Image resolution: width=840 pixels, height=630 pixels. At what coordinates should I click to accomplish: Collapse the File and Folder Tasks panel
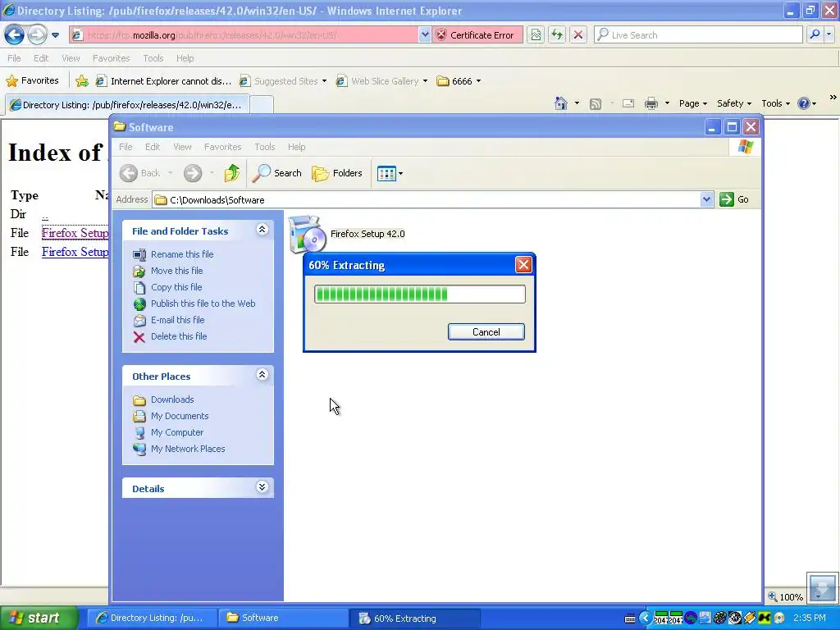pos(262,230)
